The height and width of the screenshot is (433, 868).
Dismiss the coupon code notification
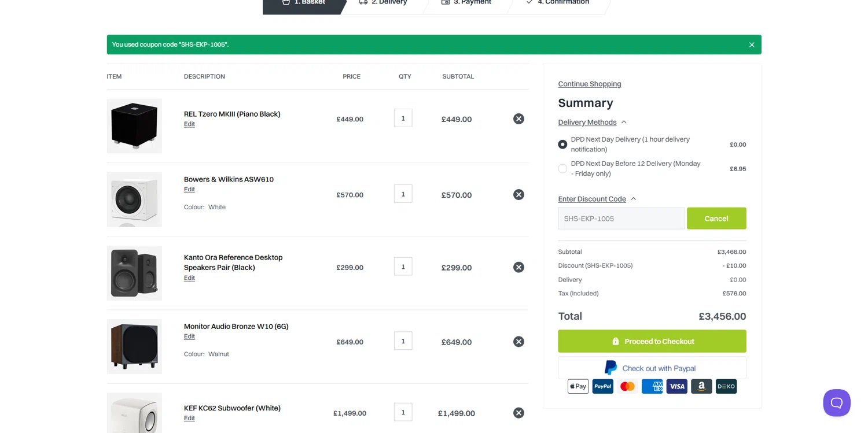(752, 45)
